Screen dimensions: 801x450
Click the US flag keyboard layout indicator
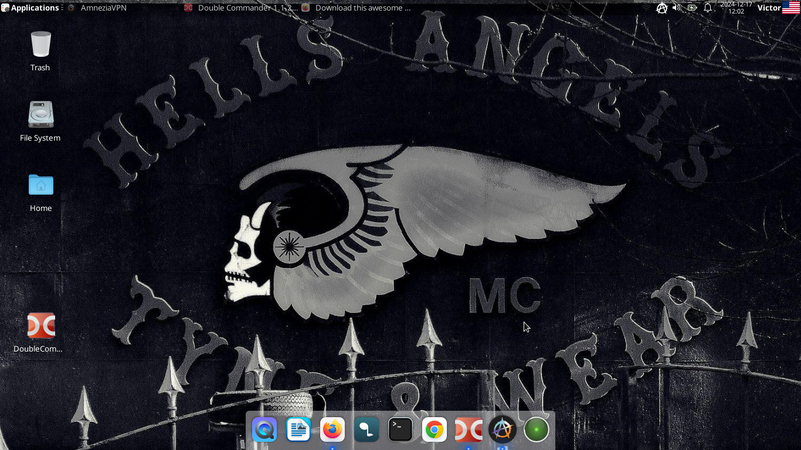(791, 8)
